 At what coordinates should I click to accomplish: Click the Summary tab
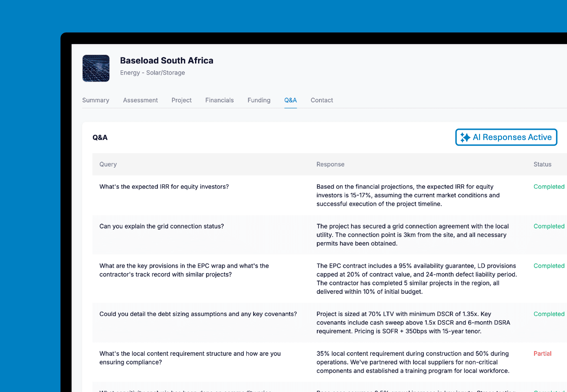point(96,100)
